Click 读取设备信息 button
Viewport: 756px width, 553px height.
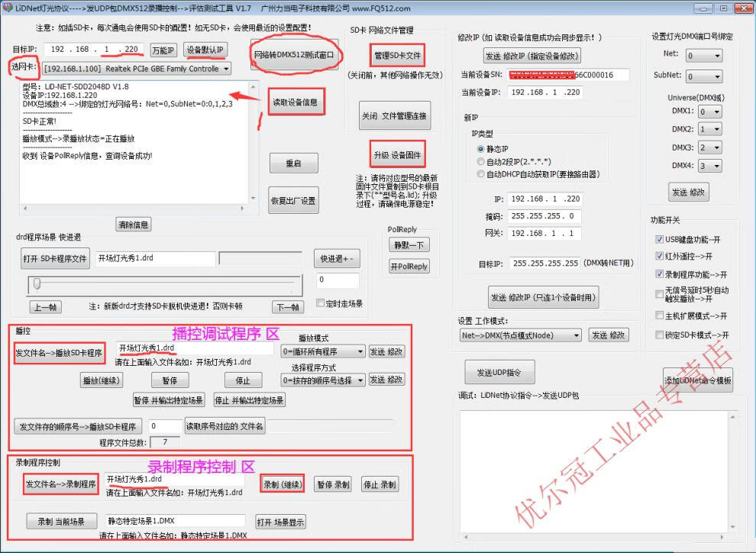coord(295,102)
